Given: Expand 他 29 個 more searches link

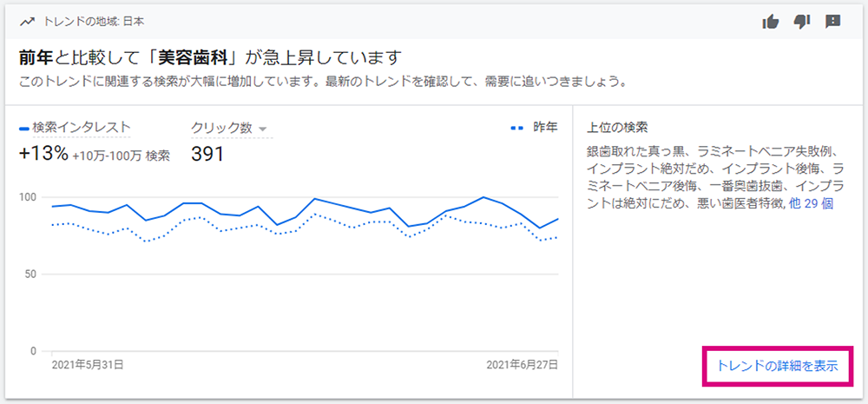Looking at the screenshot, I should pos(811,203).
